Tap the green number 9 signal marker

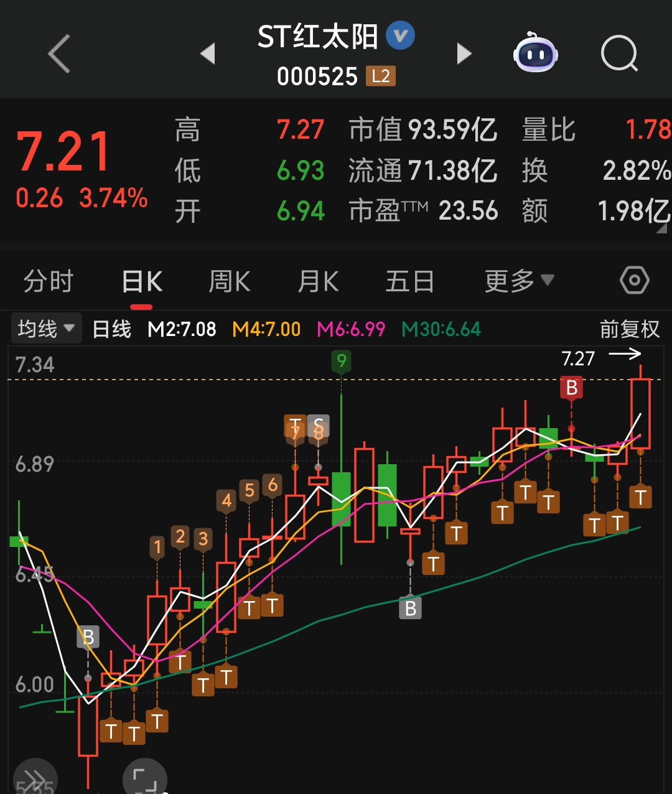click(341, 362)
